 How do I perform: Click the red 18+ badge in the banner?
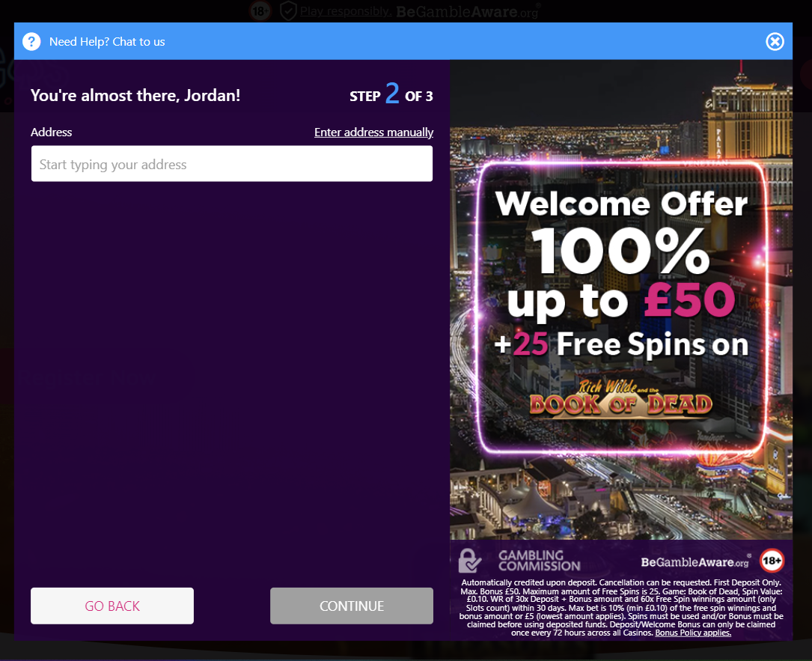(772, 561)
